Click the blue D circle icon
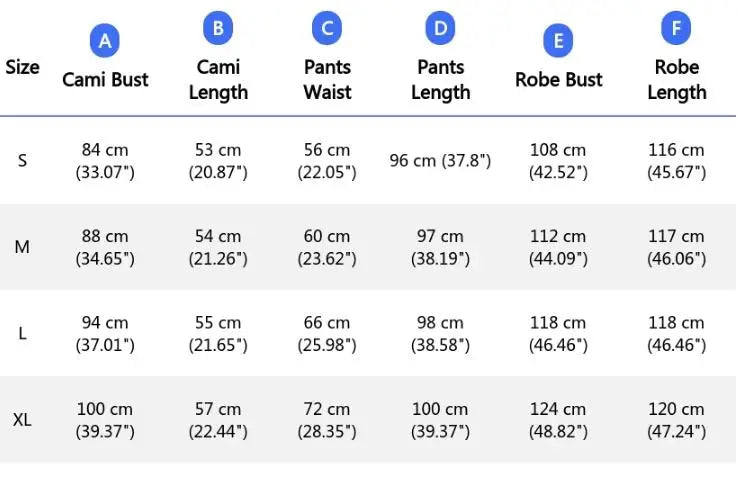This screenshot has width=739, height=485. (440, 28)
